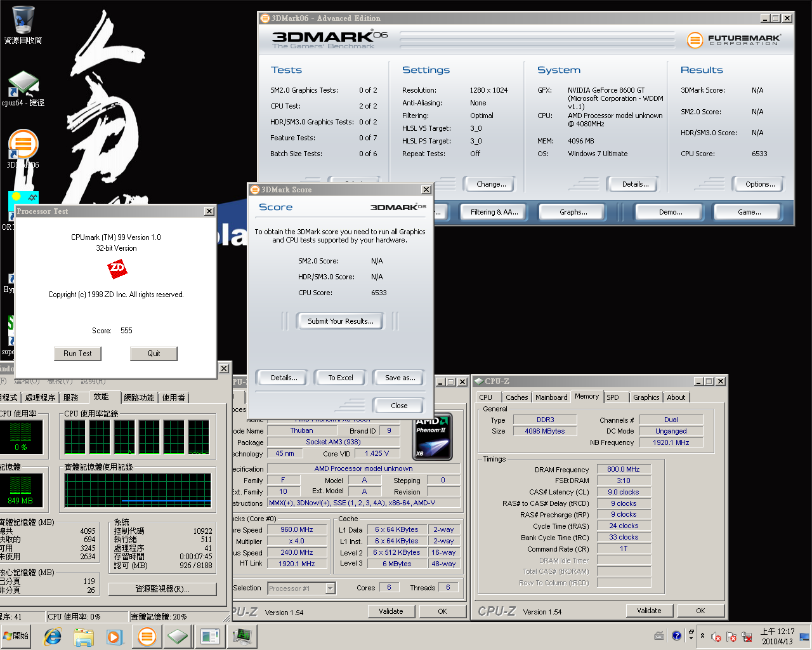This screenshot has width=812, height=650.
Task: Switch to 網路功能 tab in Task Manager
Action: (139, 397)
